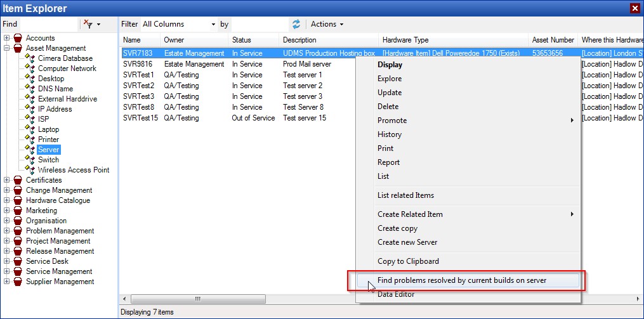
Task: Click the horizontal scrollbar thumb of the list
Action: pos(199,299)
